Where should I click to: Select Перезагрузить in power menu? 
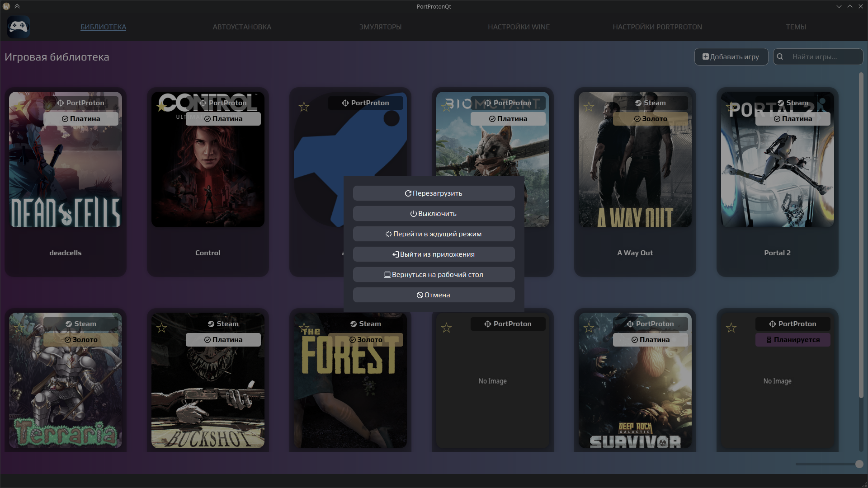(x=434, y=193)
